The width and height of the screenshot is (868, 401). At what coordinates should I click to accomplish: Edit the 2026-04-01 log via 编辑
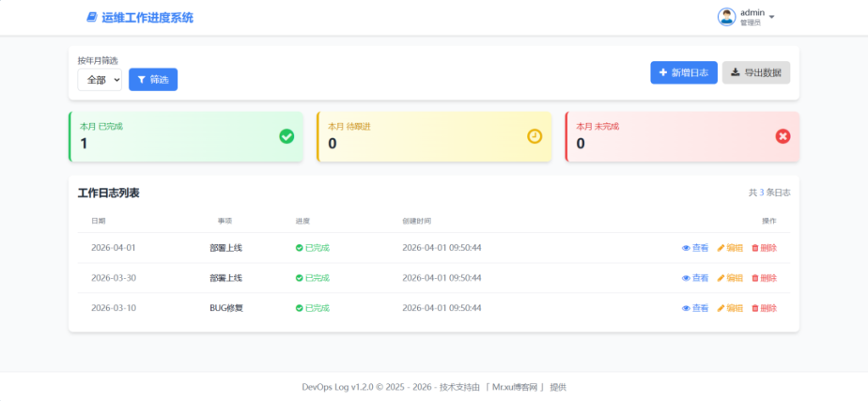(x=730, y=248)
